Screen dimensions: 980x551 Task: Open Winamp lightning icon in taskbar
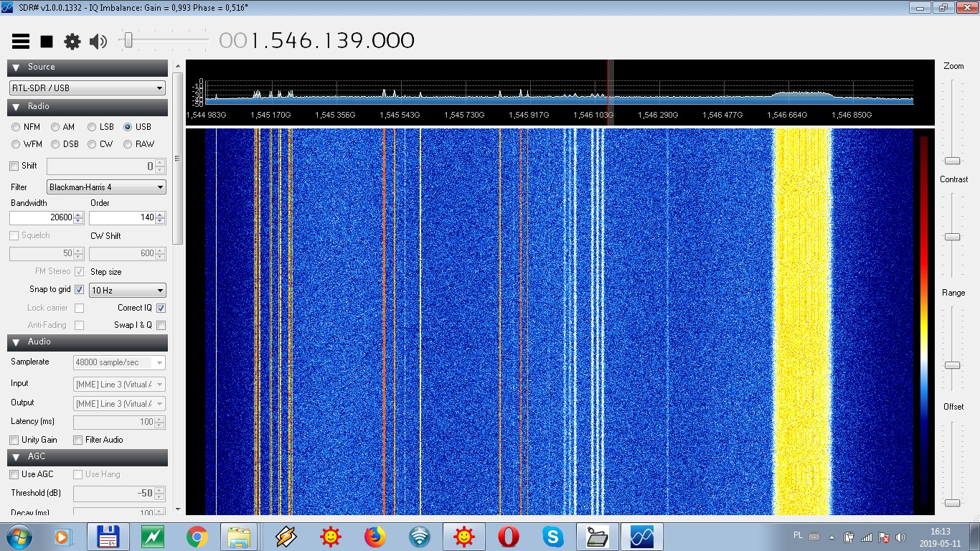[286, 537]
